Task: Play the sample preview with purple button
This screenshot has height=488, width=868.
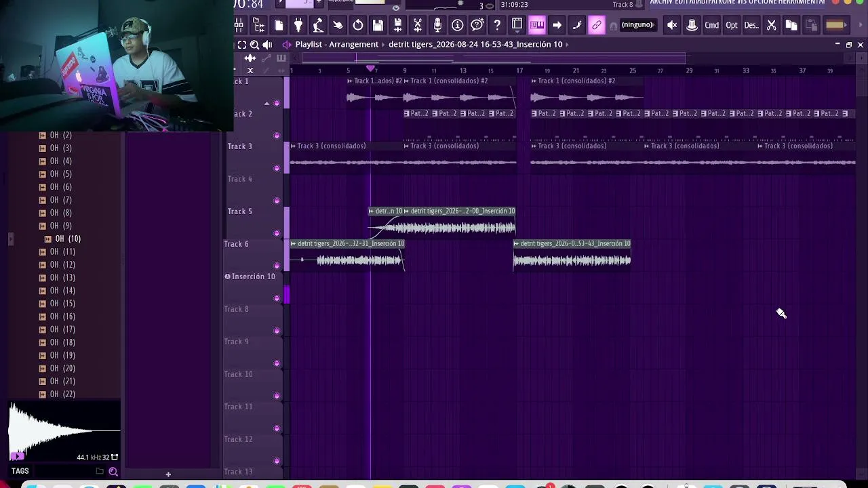Action: (x=18, y=456)
